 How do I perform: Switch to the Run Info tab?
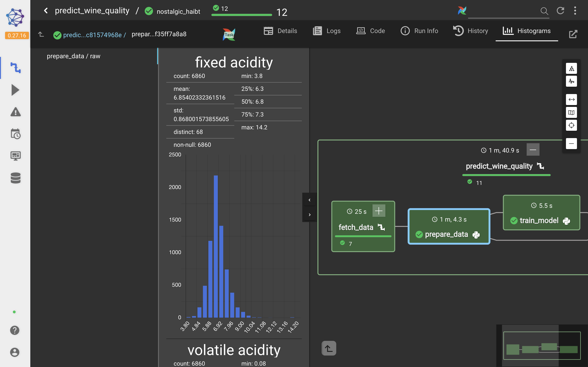point(419,31)
